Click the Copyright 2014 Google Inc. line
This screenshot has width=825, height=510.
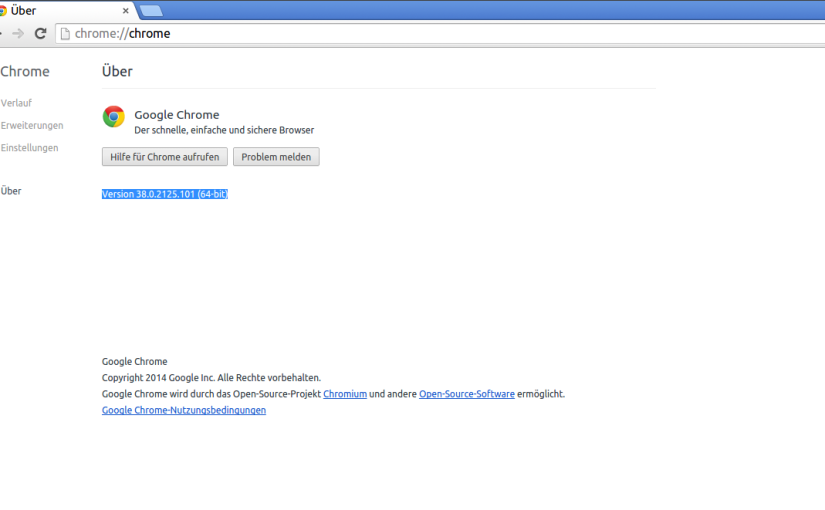pyautogui.click(x=211, y=377)
